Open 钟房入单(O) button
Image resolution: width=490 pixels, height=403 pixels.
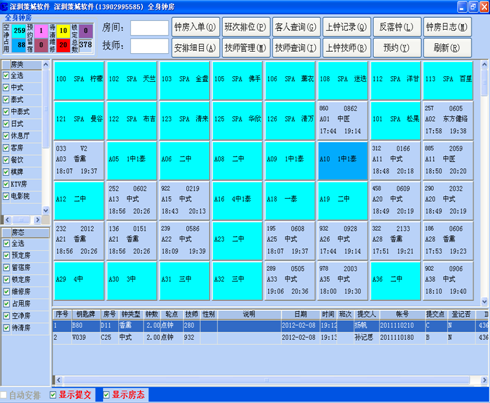pos(195,27)
